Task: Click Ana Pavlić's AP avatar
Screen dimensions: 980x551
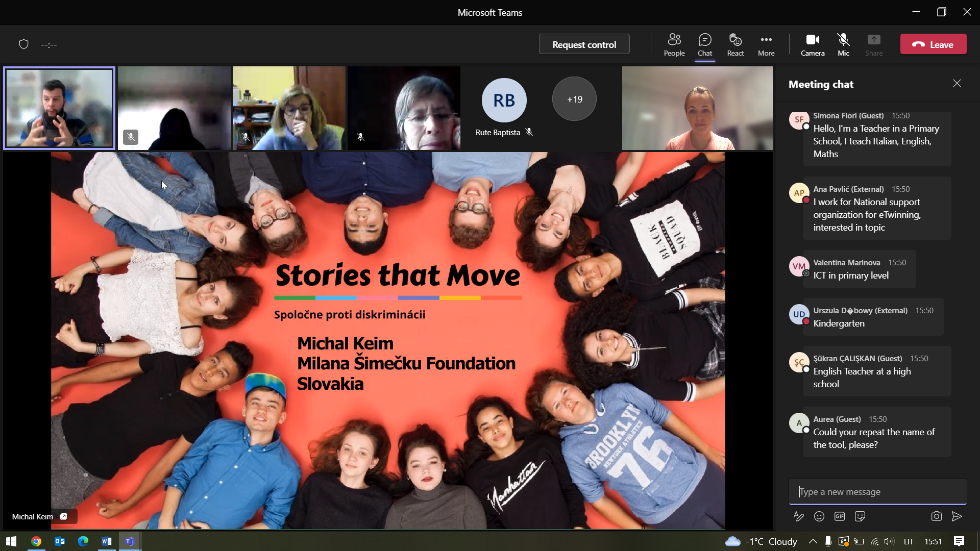Action: click(x=799, y=193)
